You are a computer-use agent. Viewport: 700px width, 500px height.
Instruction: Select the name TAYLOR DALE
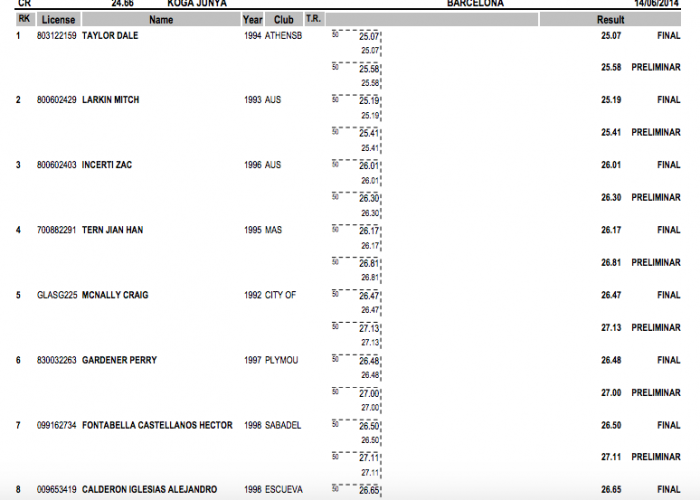tap(110, 36)
